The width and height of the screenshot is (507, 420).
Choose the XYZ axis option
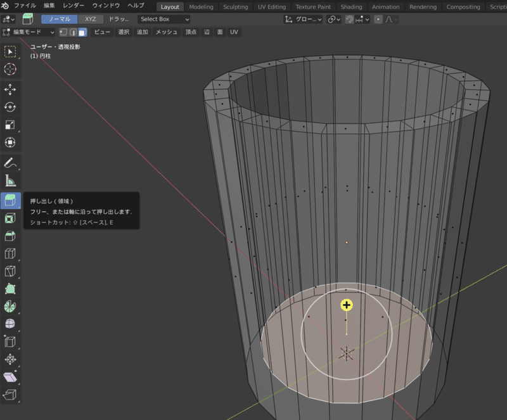[x=91, y=19]
